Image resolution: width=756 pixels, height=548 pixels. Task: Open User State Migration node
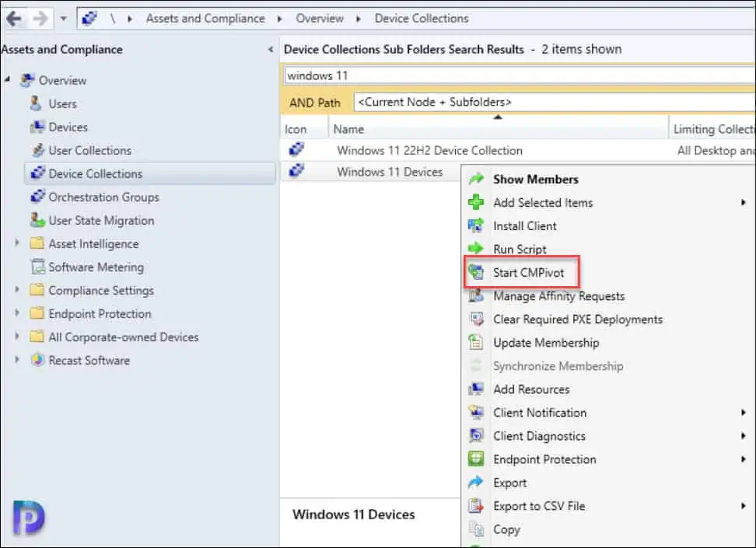101,221
